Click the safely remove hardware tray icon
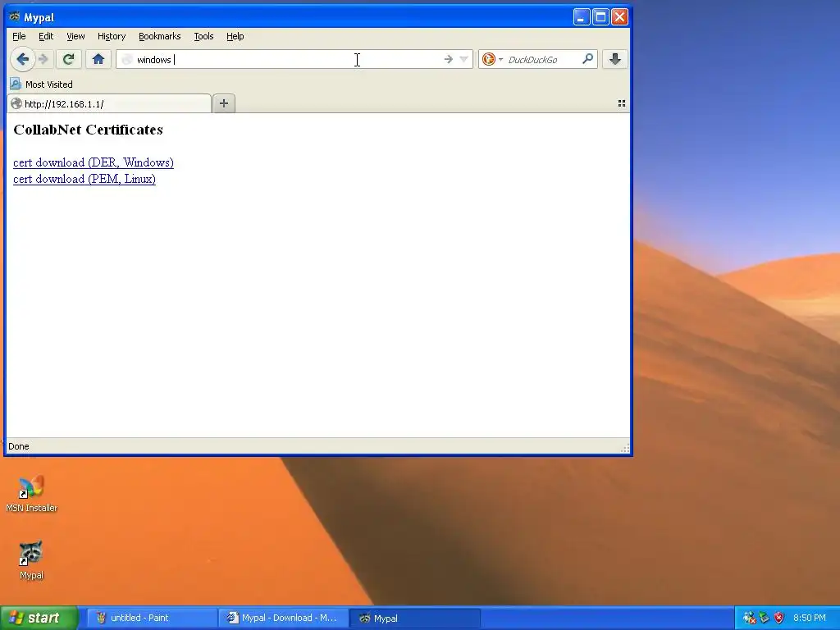840x630 pixels. [765, 618]
